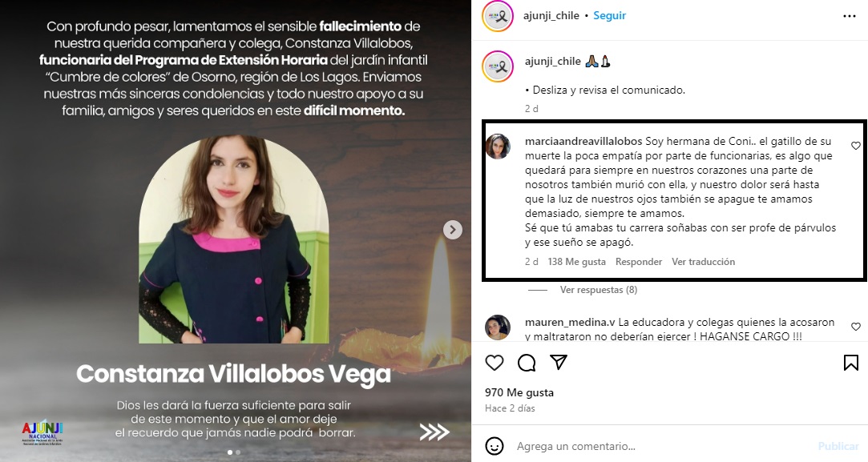Open comments with the speech bubble icon
Viewport: 868px width, 462px height.
527,363
